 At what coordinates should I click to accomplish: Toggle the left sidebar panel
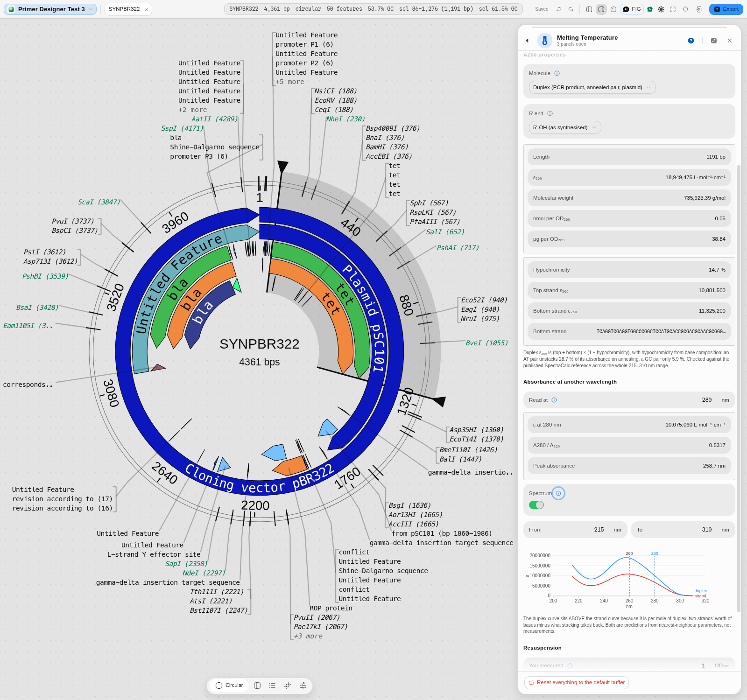(589, 9)
